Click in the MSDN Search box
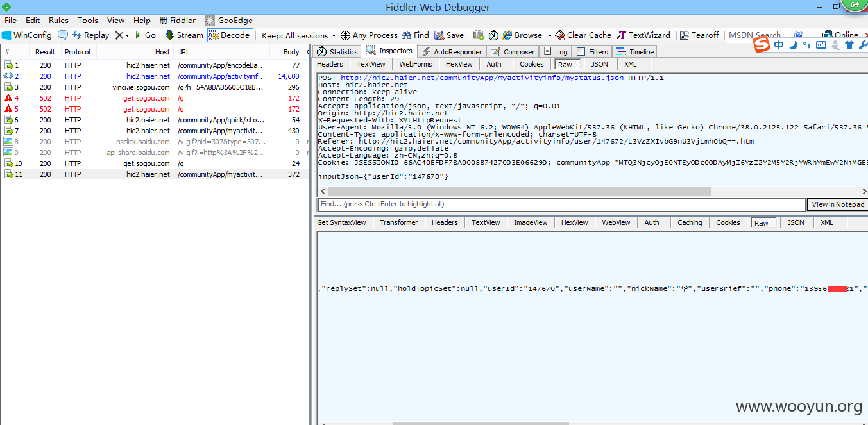868x425 pixels. (758, 35)
